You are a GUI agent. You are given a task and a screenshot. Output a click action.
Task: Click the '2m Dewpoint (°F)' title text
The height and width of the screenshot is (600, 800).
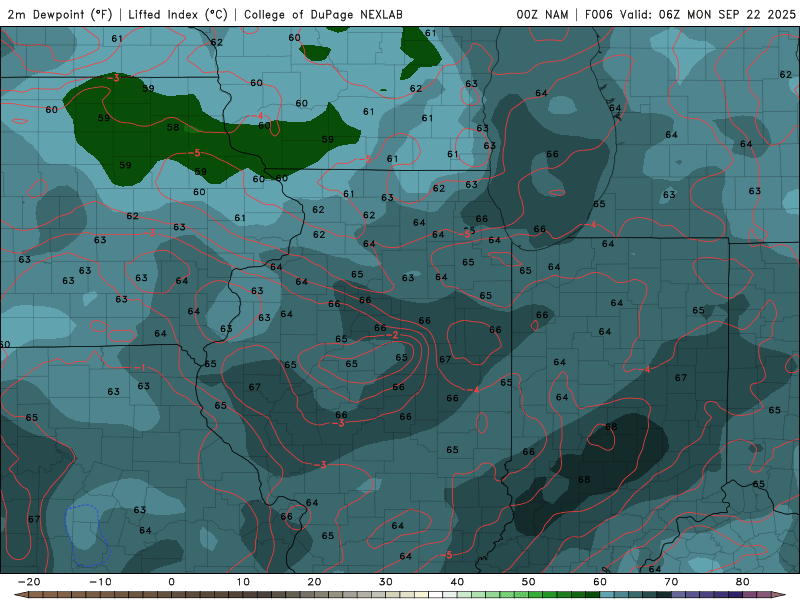coord(60,14)
